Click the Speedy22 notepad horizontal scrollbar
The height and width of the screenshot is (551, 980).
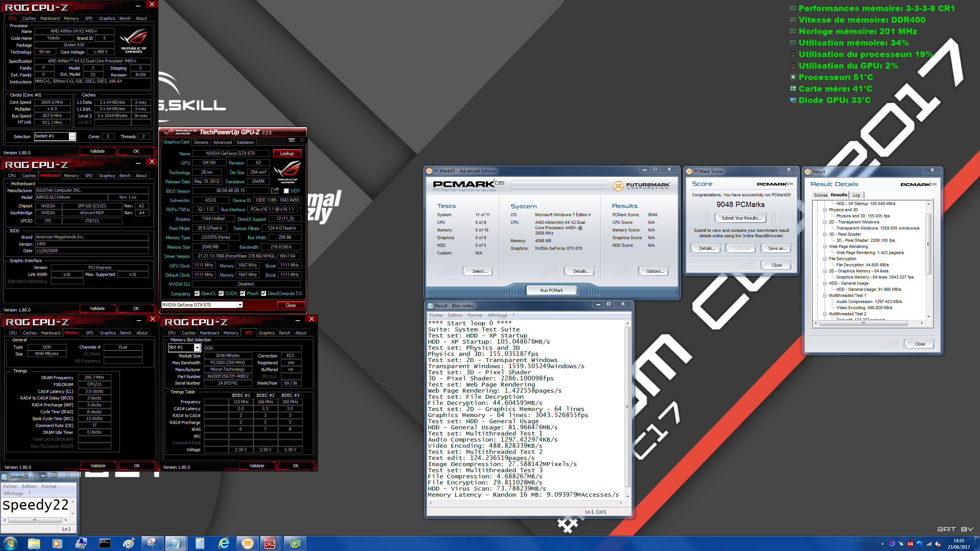(x=35, y=520)
